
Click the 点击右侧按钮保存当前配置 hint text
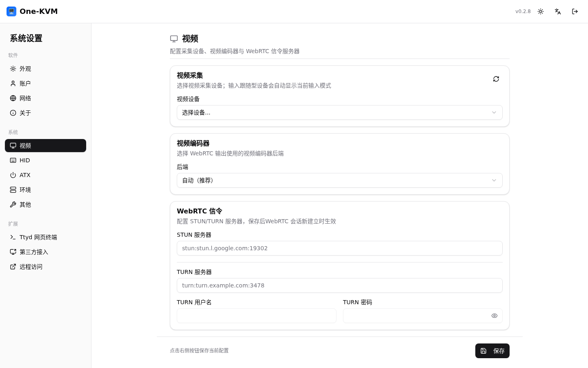(199, 350)
